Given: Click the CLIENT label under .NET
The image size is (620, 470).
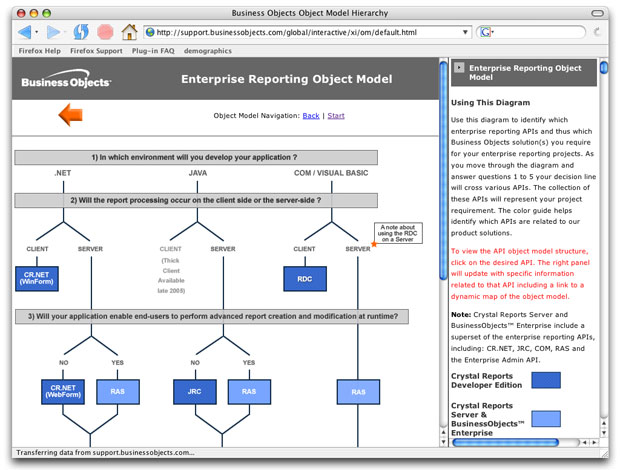Looking at the screenshot, I should pos(37,249).
